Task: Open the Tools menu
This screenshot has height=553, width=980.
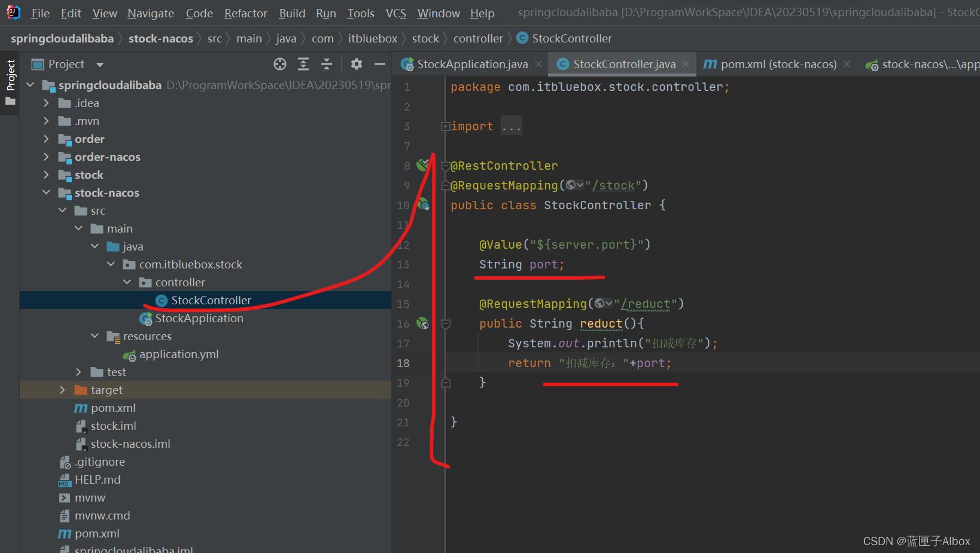Action: (x=361, y=13)
